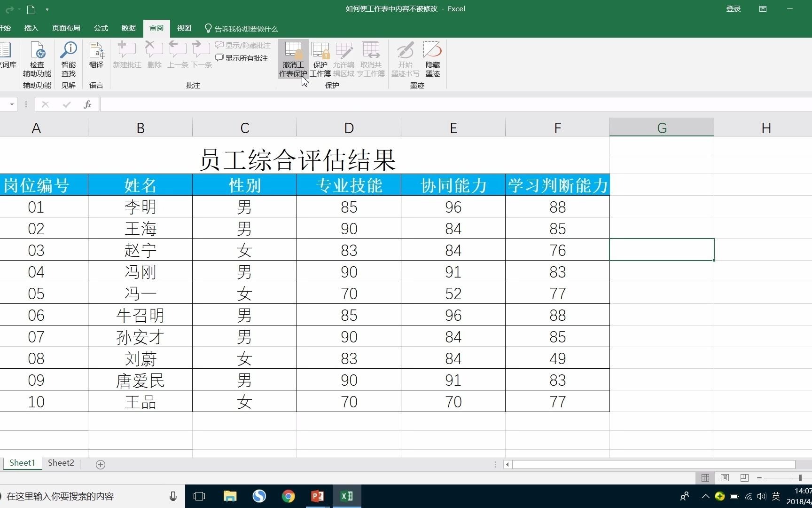
Task: Hide ink annotations via 隐藏墨迹
Action: point(432,58)
